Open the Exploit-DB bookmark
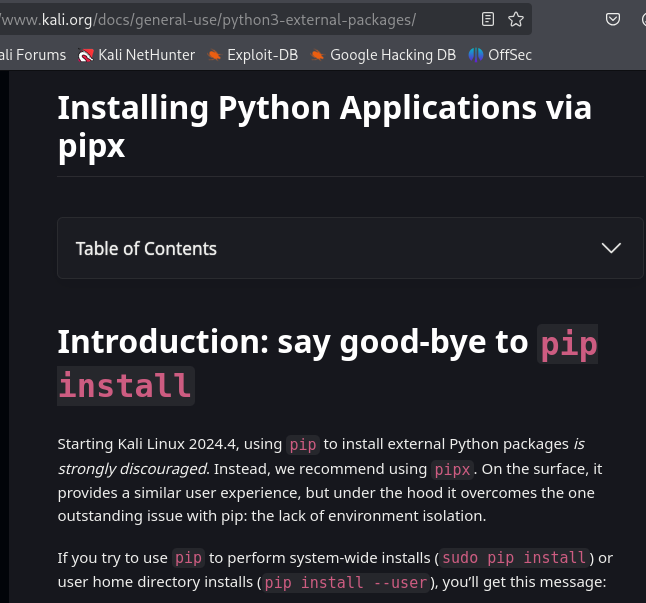The image size is (646, 603). 253,55
